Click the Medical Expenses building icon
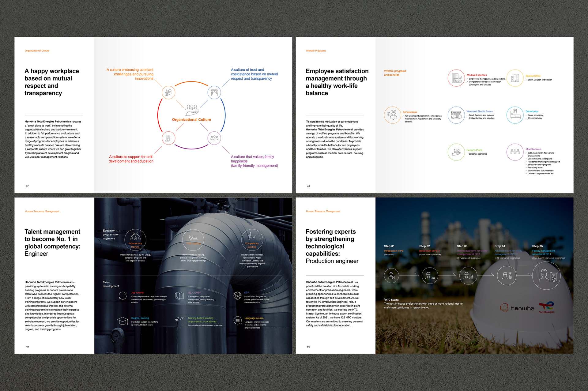This screenshot has height=391, width=588. [456, 78]
